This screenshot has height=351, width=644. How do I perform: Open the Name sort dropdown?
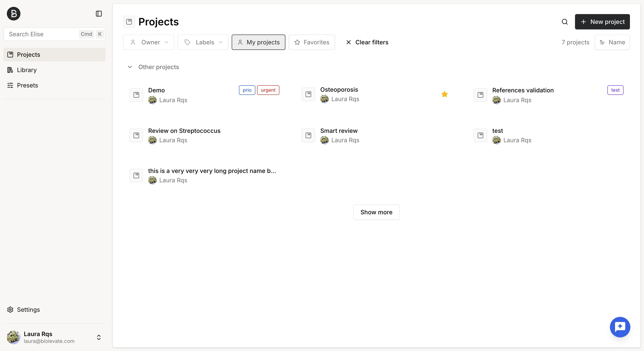click(x=612, y=42)
